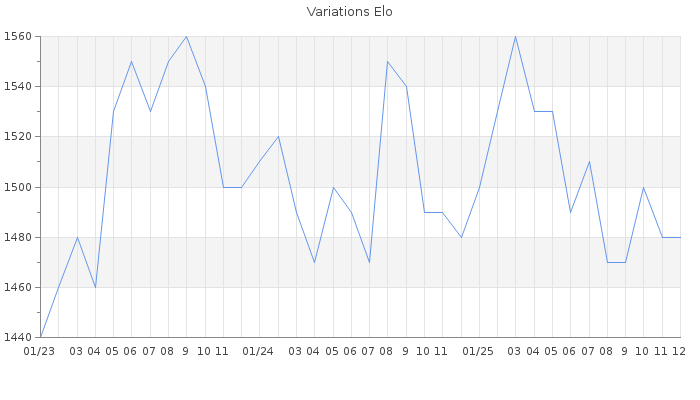Screen dimensions: 700x400
Task: Select the final 12 x-axis label
Action: pos(679,351)
